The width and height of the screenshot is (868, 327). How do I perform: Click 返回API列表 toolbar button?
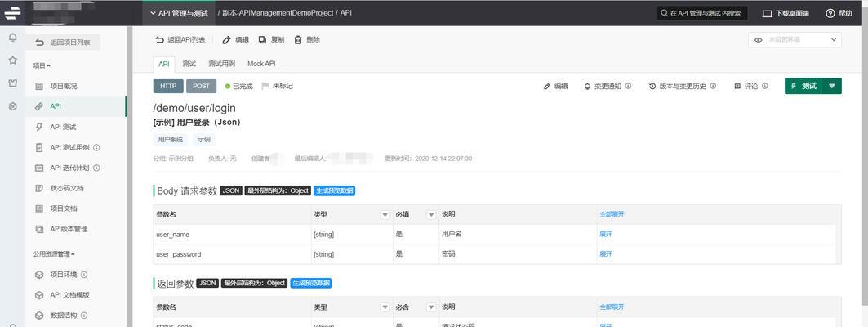(180, 40)
